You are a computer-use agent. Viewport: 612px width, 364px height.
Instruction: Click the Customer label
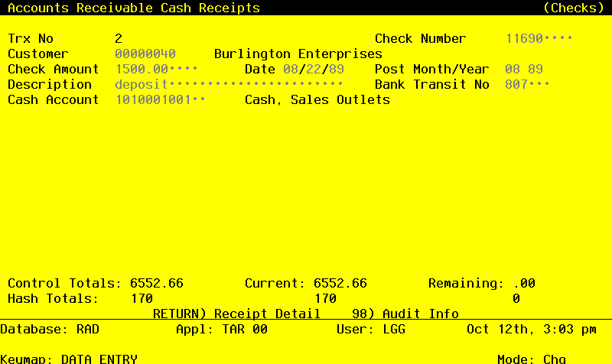(x=37, y=54)
